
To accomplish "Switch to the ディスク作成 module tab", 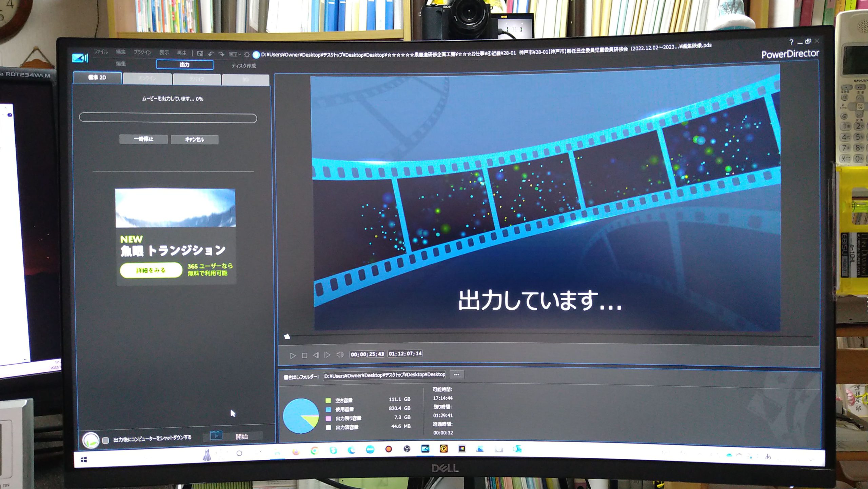I will tap(243, 65).
